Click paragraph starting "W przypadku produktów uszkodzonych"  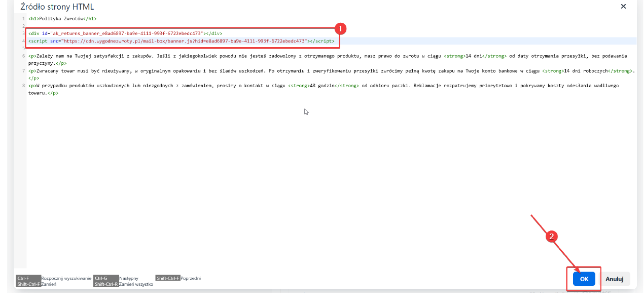tap(324, 89)
